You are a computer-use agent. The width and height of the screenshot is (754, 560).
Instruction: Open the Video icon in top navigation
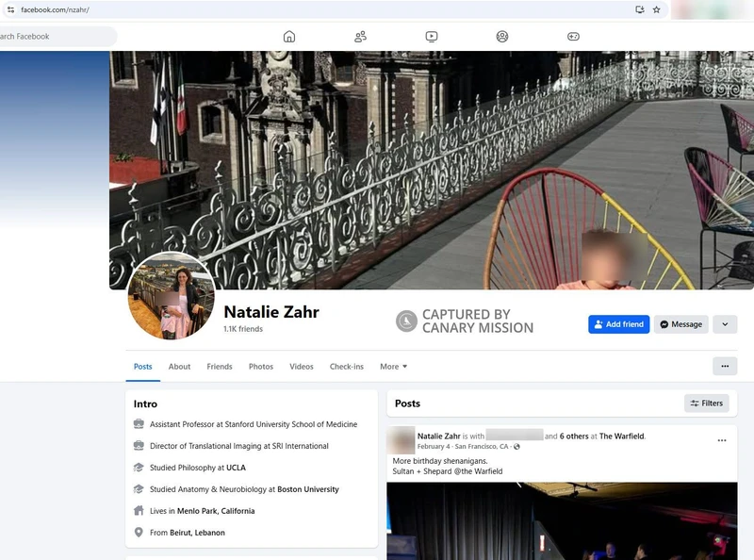coord(431,37)
